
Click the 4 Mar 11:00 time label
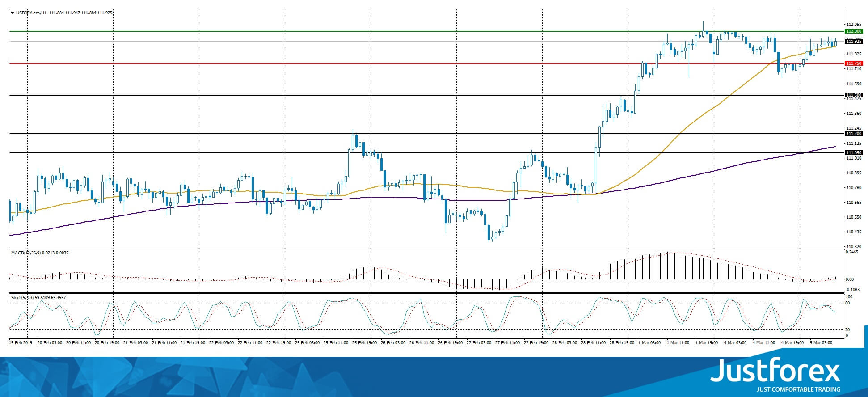tap(764, 343)
